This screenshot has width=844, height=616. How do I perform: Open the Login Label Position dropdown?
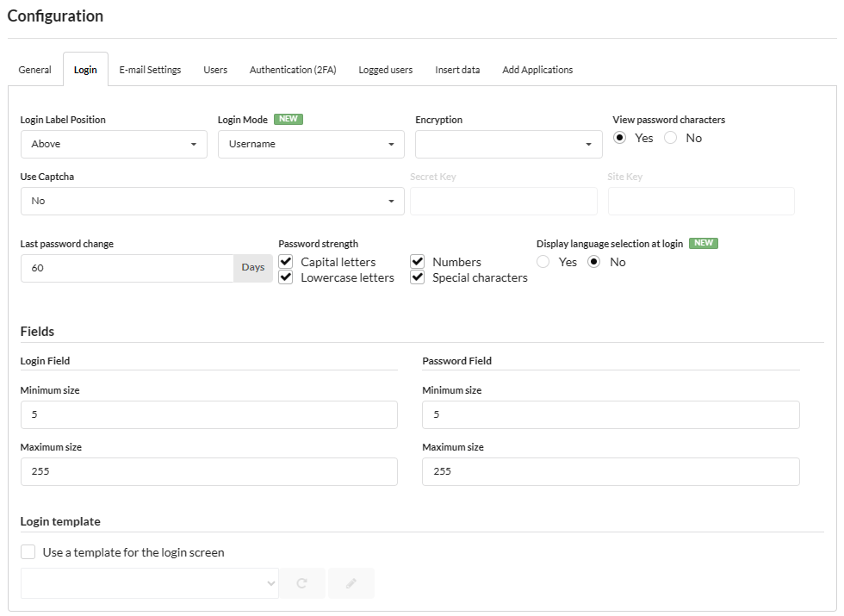pos(114,144)
